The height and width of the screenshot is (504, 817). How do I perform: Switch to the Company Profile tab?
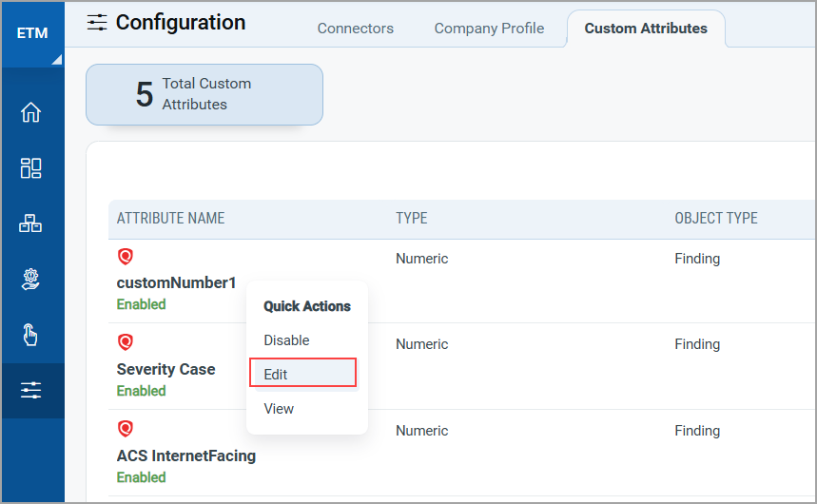(x=489, y=29)
